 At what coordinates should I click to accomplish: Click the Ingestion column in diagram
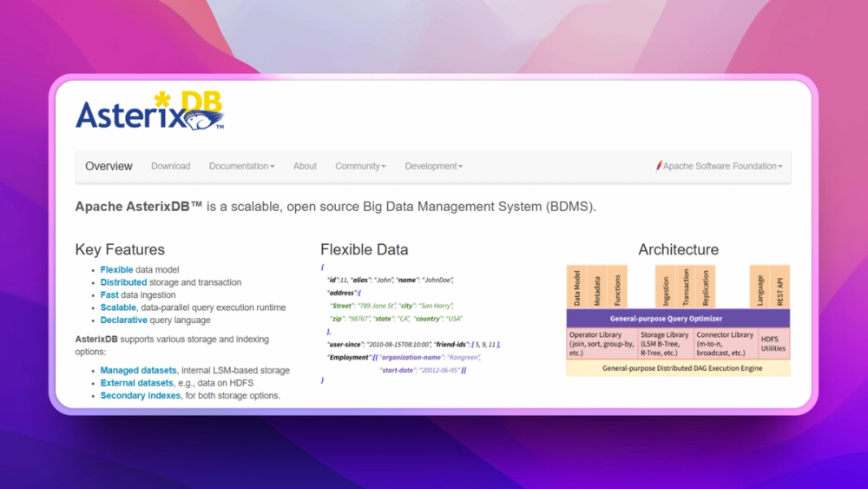(666, 287)
